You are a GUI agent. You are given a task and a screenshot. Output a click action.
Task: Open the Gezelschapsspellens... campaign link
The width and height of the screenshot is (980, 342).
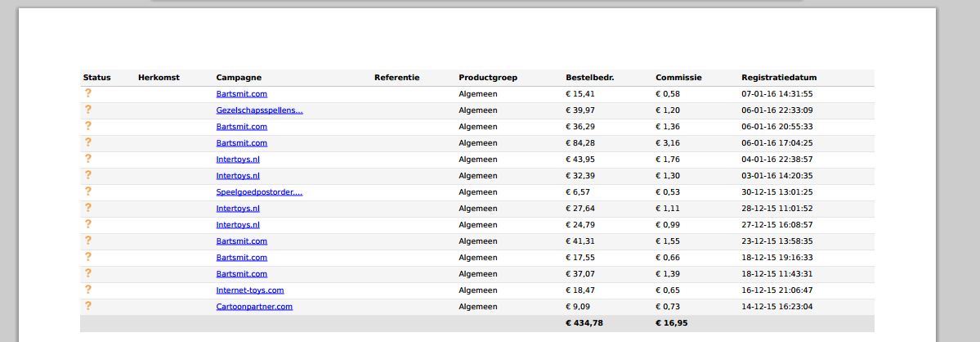(x=259, y=110)
